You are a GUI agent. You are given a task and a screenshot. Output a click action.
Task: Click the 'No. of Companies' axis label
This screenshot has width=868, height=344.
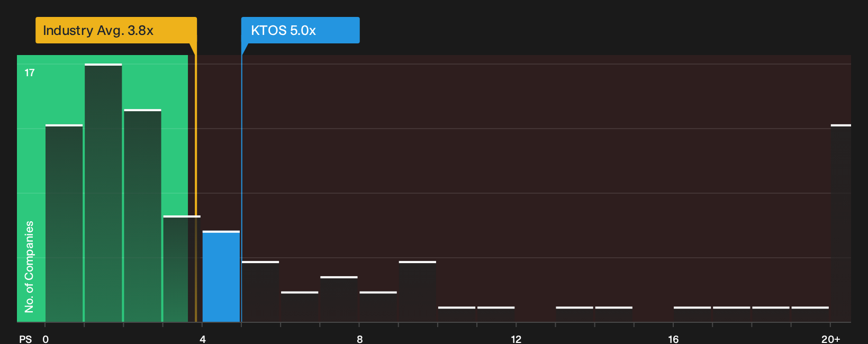coord(29,267)
